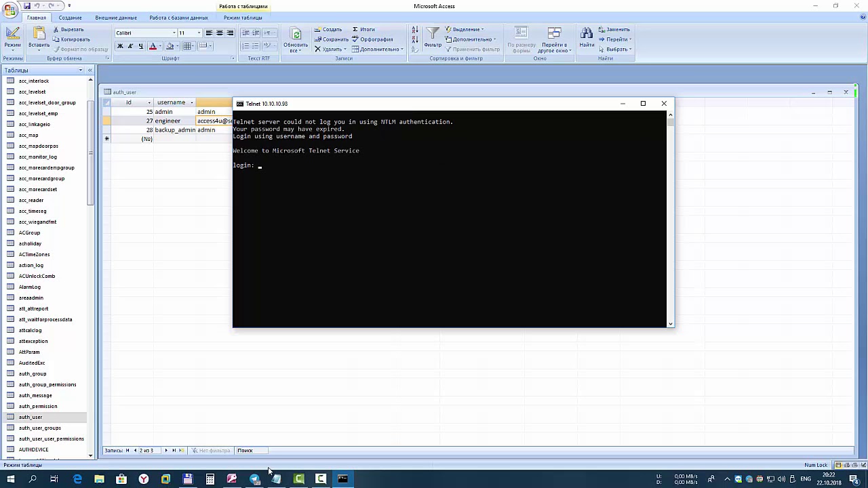Open Работа с базами данных tab

[178, 18]
